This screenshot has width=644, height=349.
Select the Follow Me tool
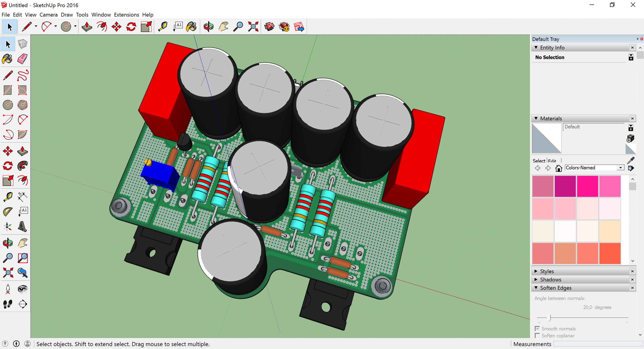pos(23,166)
